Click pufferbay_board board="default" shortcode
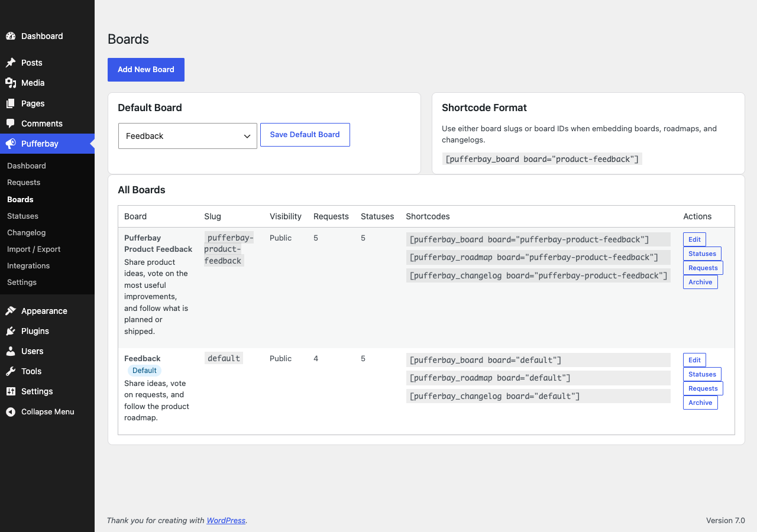Viewport: 757px width, 532px height. click(x=538, y=360)
